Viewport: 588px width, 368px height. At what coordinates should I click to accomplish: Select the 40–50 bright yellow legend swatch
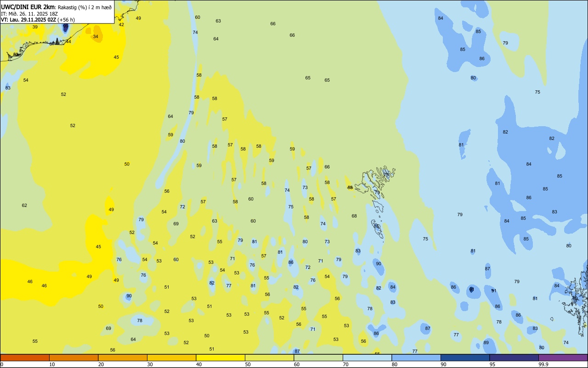pos(220,357)
